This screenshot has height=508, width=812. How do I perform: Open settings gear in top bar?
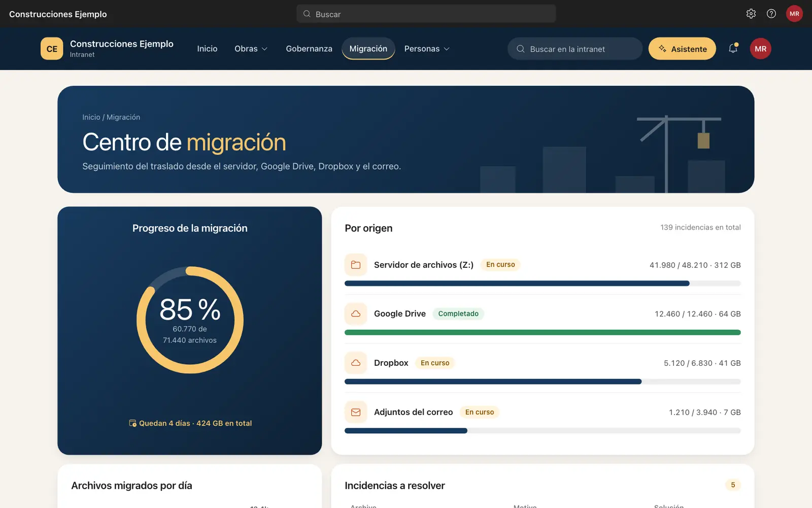(x=751, y=14)
